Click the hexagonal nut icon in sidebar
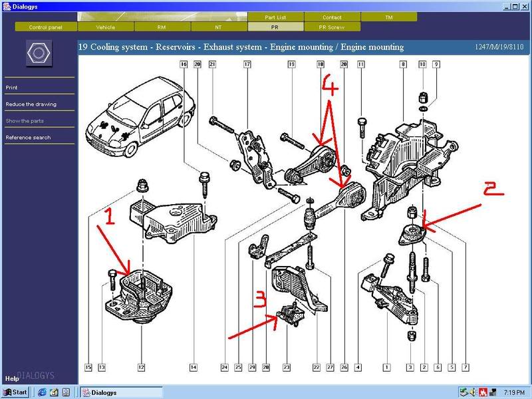The width and height of the screenshot is (532, 399). point(39,53)
